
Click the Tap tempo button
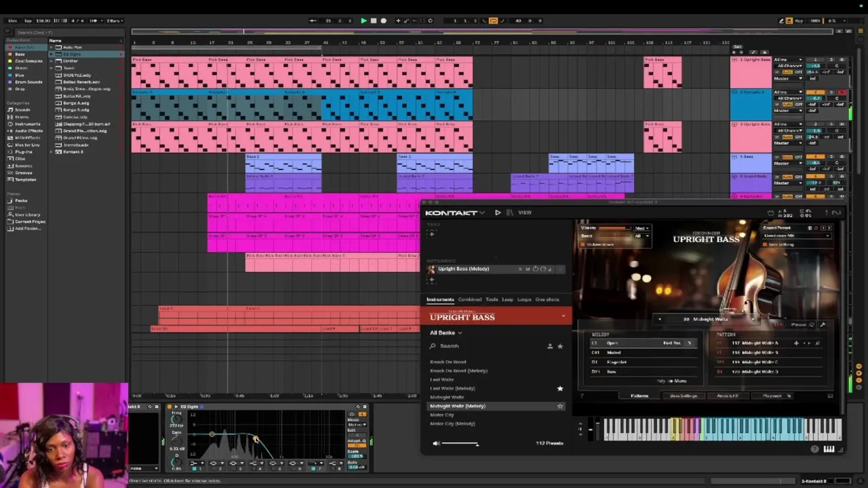(x=27, y=21)
